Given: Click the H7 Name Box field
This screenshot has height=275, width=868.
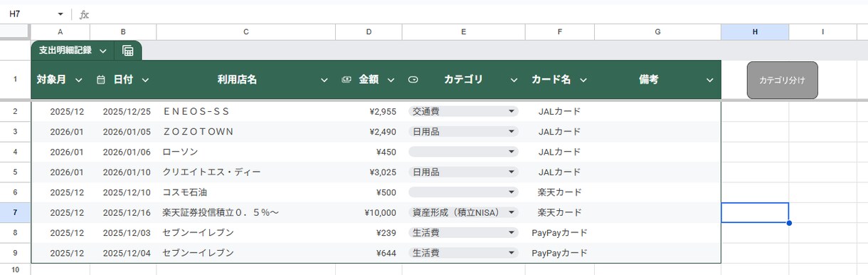Looking at the screenshot, I should coord(28,14).
